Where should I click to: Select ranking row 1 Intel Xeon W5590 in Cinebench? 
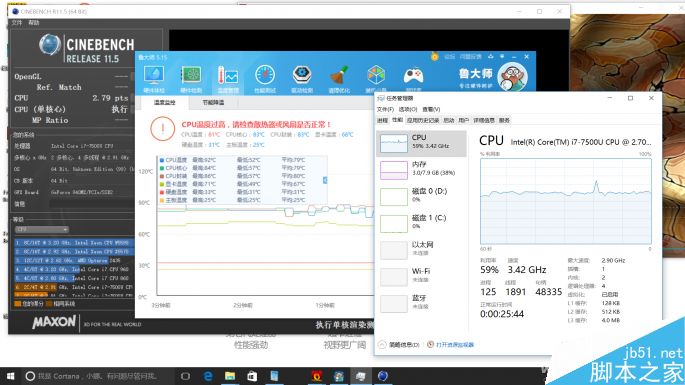(x=74, y=242)
